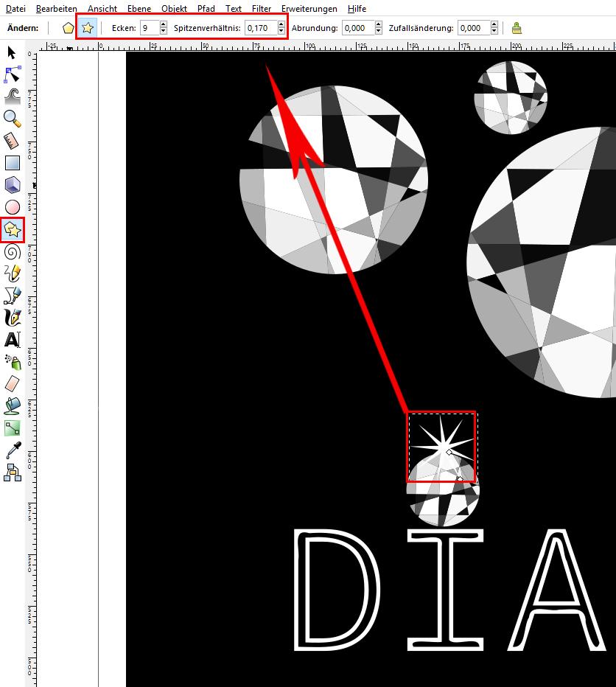Decrease Spitzenverhältnis with down arrow
Viewport: 616px width, 687px height.
[x=281, y=31]
